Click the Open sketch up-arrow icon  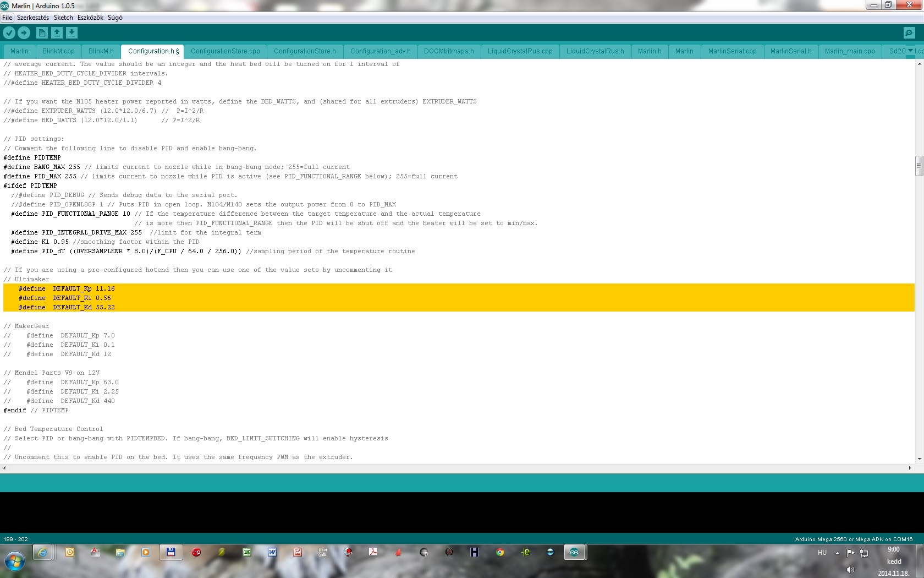coord(57,33)
